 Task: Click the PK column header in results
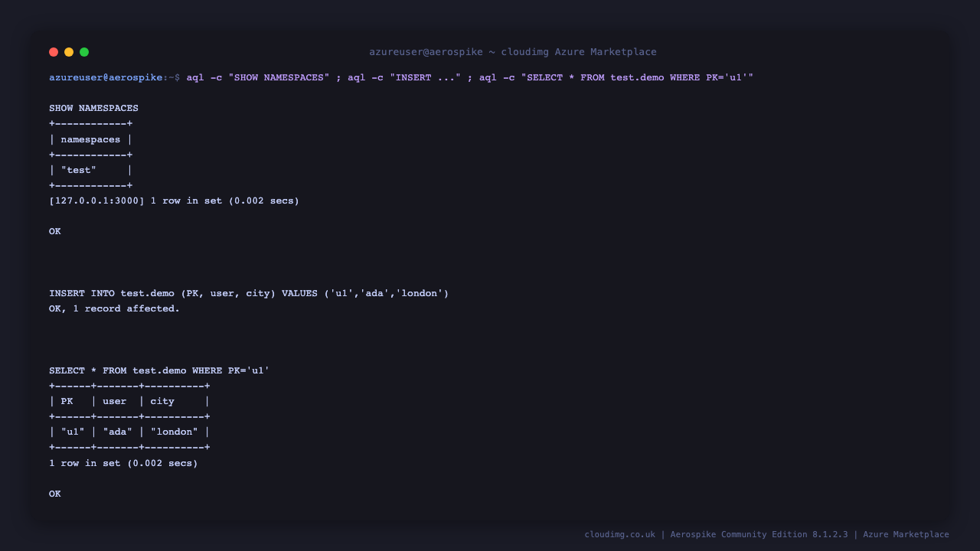67,401
